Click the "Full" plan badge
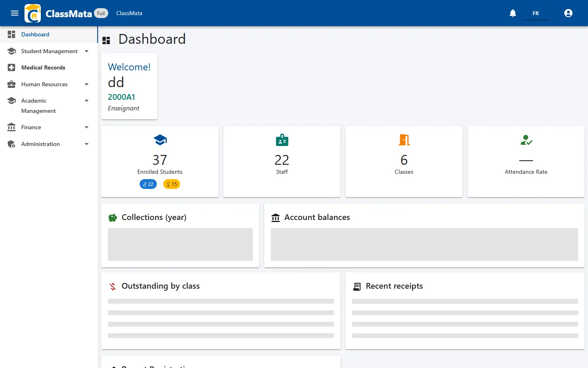 pyautogui.click(x=101, y=13)
